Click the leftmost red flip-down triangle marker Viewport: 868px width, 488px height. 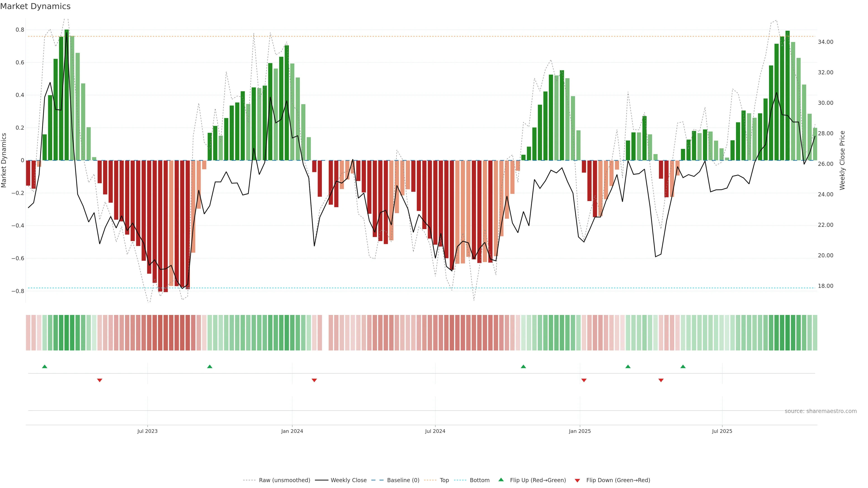tap(99, 380)
